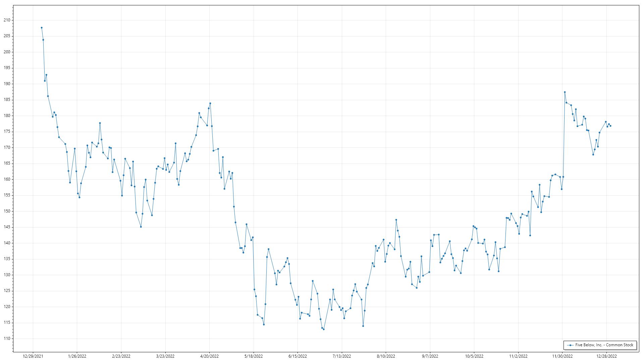644x362 pixels.
Task: Select the 110 y-axis value label
Action: point(7,339)
